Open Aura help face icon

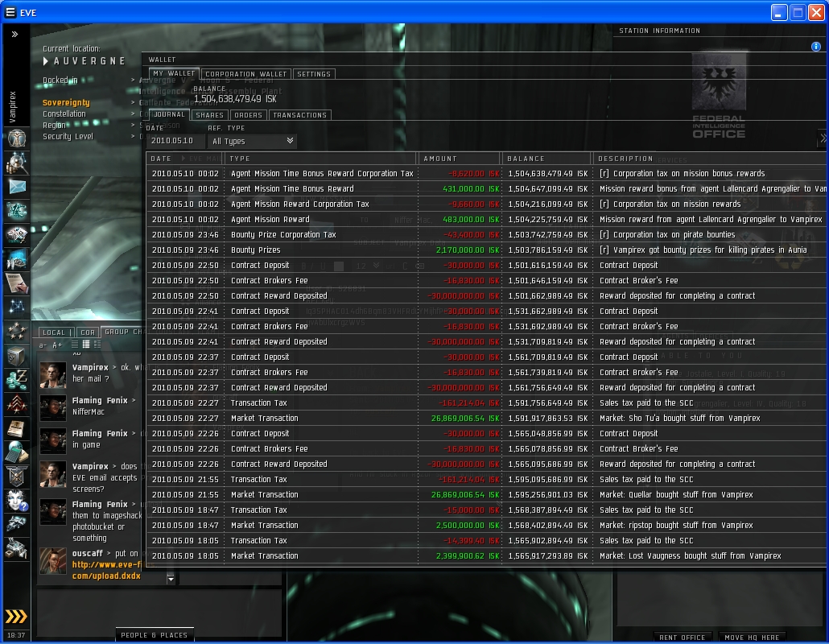pyautogui.click(x=16, y=500)
